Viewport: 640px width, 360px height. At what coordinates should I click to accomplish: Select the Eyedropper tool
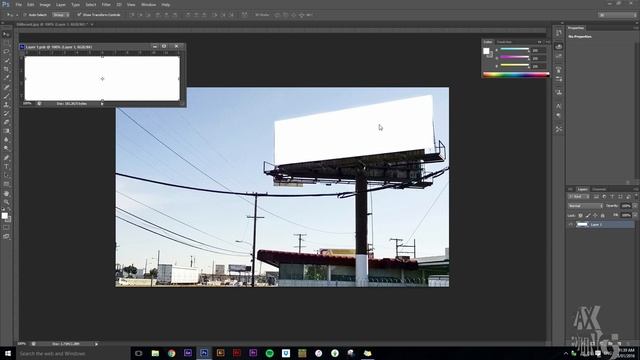tap(6, 78)
